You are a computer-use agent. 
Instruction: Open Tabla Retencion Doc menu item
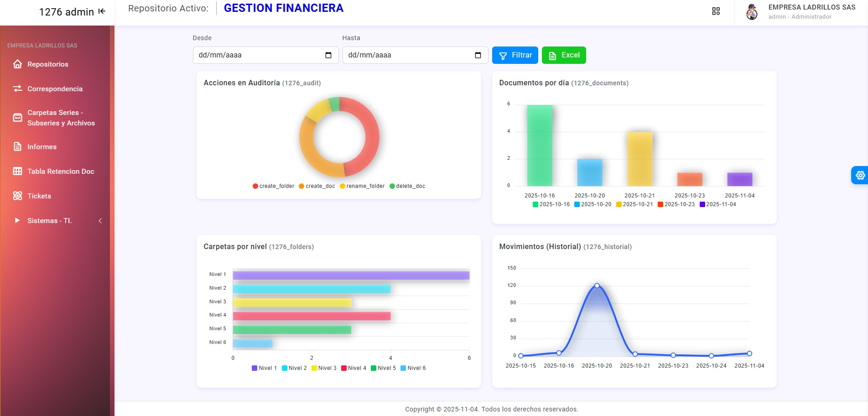60,172
